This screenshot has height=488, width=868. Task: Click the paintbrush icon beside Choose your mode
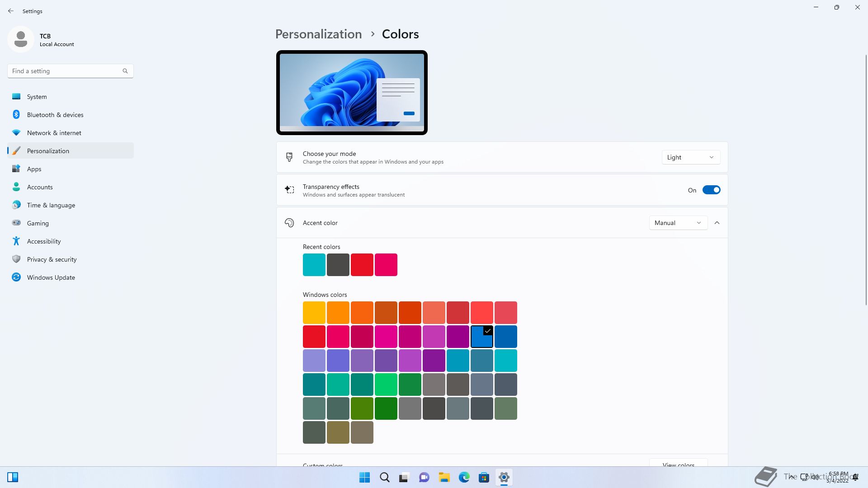pyautogui.click(x=289, y=157)
